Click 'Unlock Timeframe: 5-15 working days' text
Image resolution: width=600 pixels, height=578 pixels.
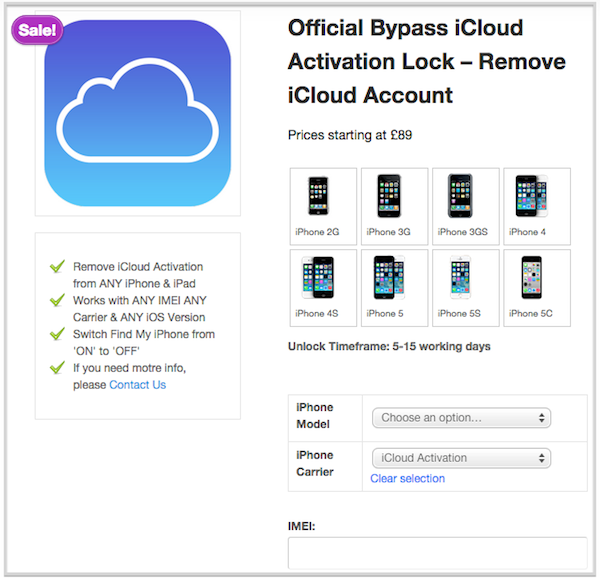(389, 347)
